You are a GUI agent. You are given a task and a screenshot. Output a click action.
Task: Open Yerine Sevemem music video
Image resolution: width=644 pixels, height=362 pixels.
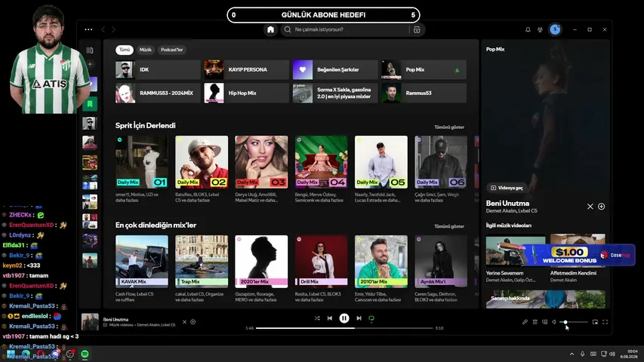coord(516,250)
